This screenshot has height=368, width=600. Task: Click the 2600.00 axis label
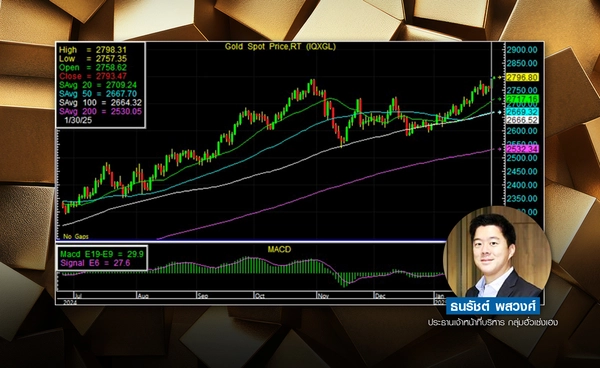tap(522, 131)
